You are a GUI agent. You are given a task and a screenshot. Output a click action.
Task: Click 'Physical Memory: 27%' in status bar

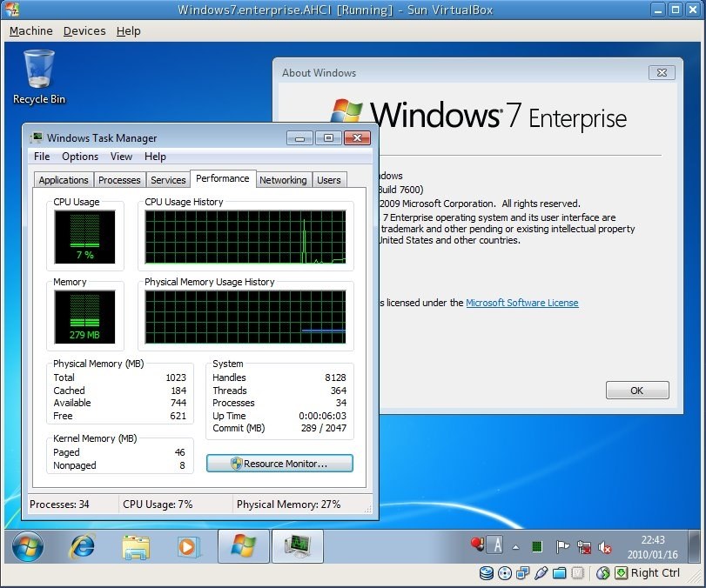[x=289, y=504]
